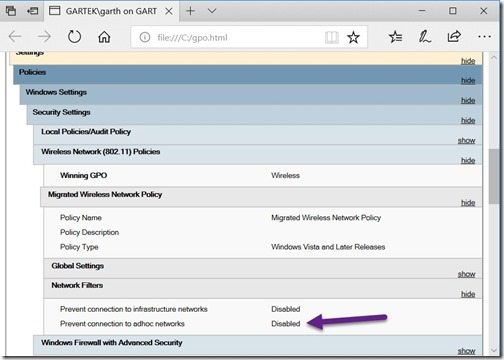Hide the Windows Settings section
This screenshot has height=360, width=504.
pos(468,100)
